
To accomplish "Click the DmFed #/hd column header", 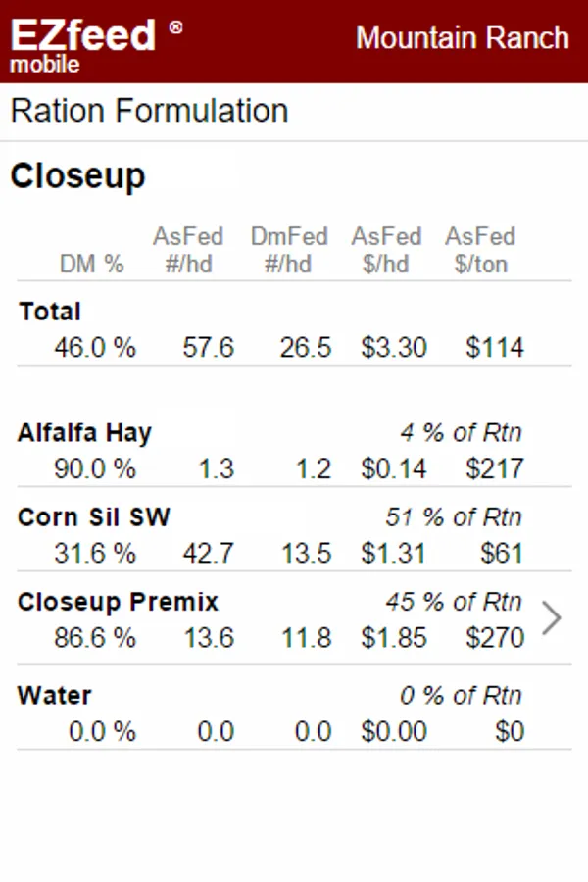I will 289,250.
